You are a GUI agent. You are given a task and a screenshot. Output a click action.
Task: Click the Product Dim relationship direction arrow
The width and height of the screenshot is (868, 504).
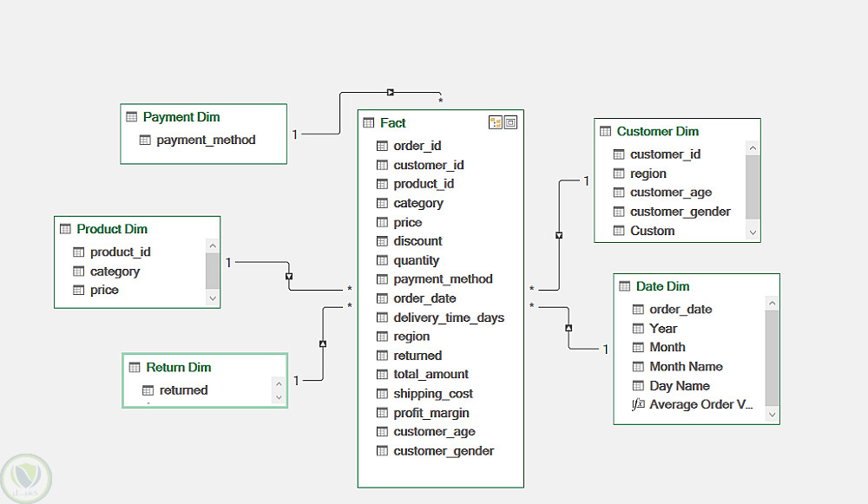point(289,276)
